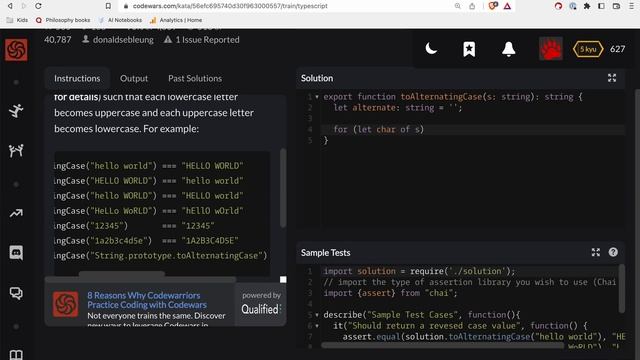Click the browser bookmark icon beside the address
This screenshot has height=360, width=640.
click(108, 6)
